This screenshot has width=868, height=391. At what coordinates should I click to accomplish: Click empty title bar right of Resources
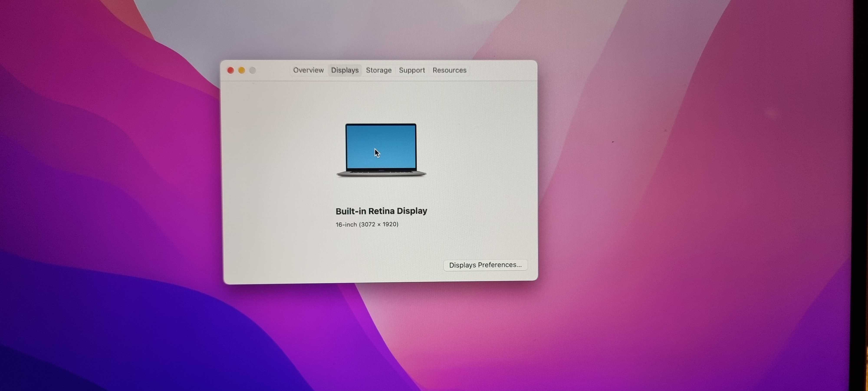[x=502, y=70]
